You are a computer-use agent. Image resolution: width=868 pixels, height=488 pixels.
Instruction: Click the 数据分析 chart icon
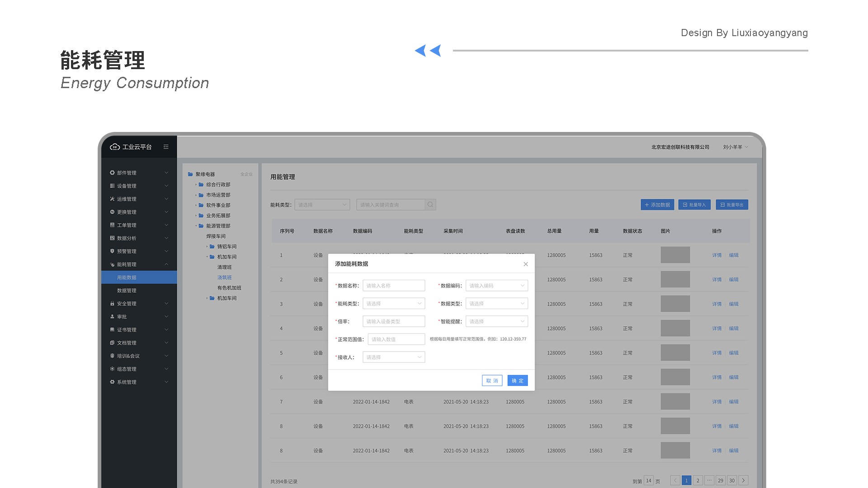(112, 238)
